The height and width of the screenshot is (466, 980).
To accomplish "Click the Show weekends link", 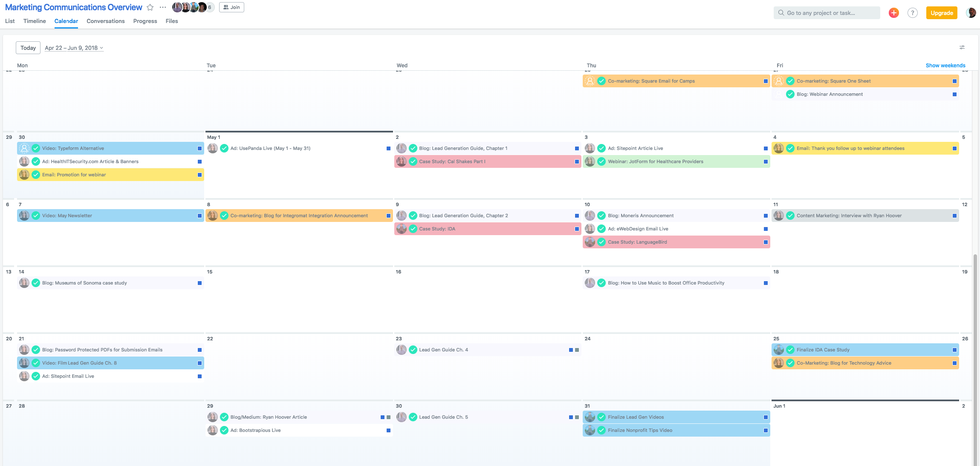I will point(945,65).
